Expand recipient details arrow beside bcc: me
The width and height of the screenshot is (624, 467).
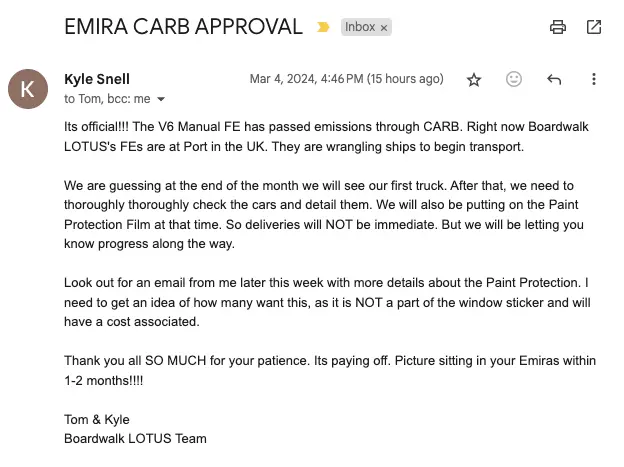pyautogui.click(x=161, y=99)
